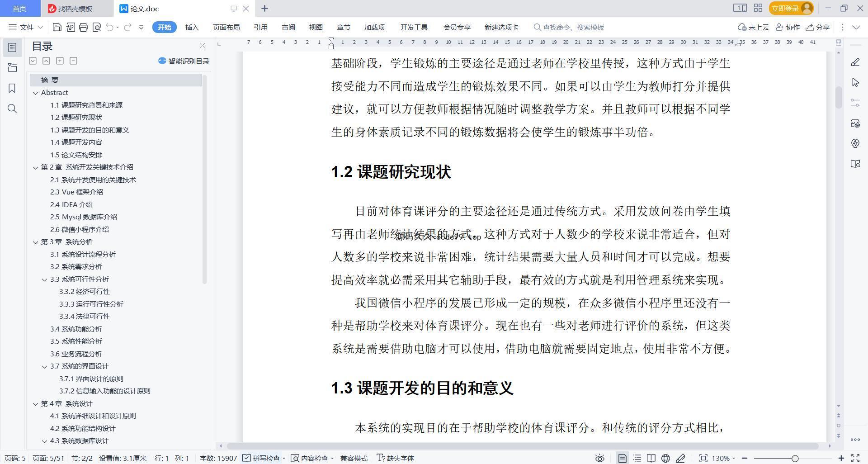The width and height of the screenshot is (868, 464).
Task: Click 智能识别目录 button
Action: pos(184,61)
